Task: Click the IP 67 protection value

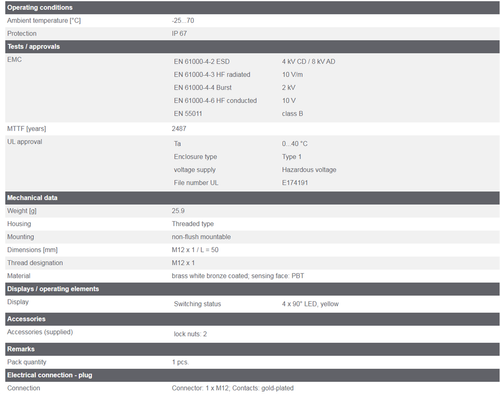Action: point(179,34)
